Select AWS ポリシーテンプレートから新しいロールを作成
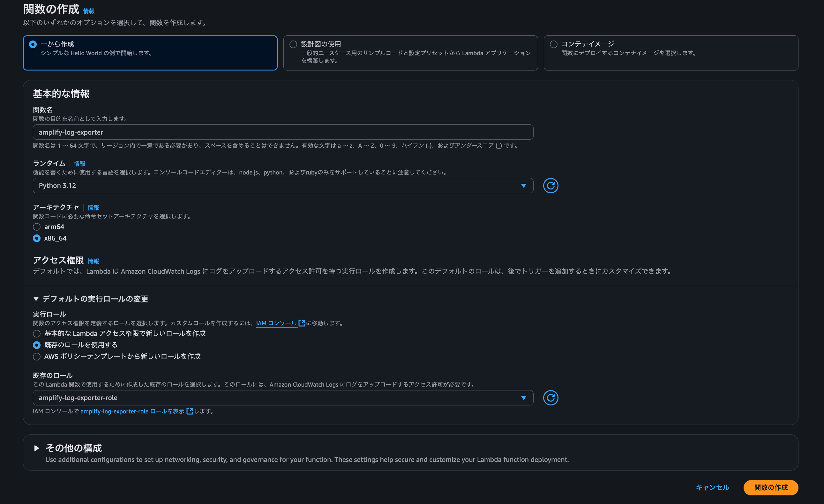This screenshot has height=504, width=824. coord(37,357)
